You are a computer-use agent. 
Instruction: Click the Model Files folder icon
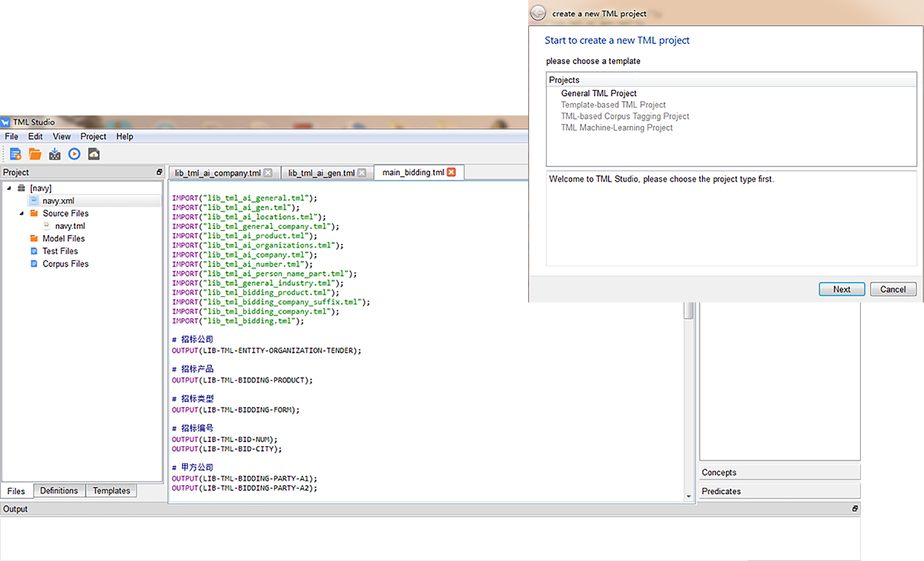tap(34, 238)
